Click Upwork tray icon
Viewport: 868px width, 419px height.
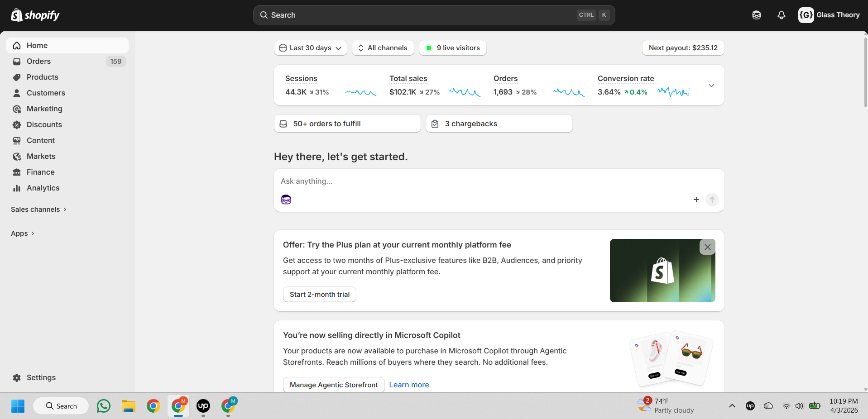click(x=750, y=406)
